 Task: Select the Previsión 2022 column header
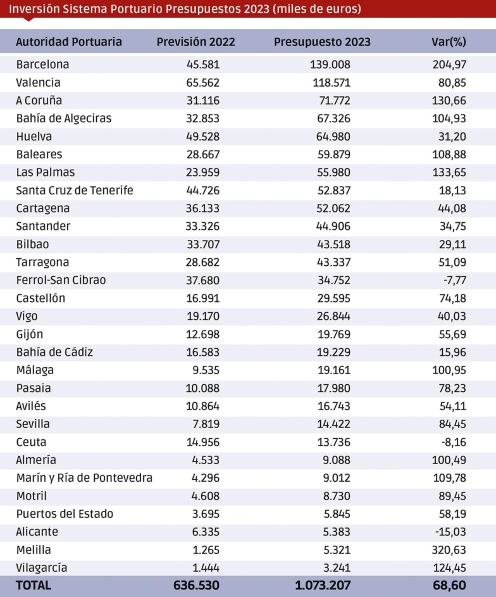(196, 42)
